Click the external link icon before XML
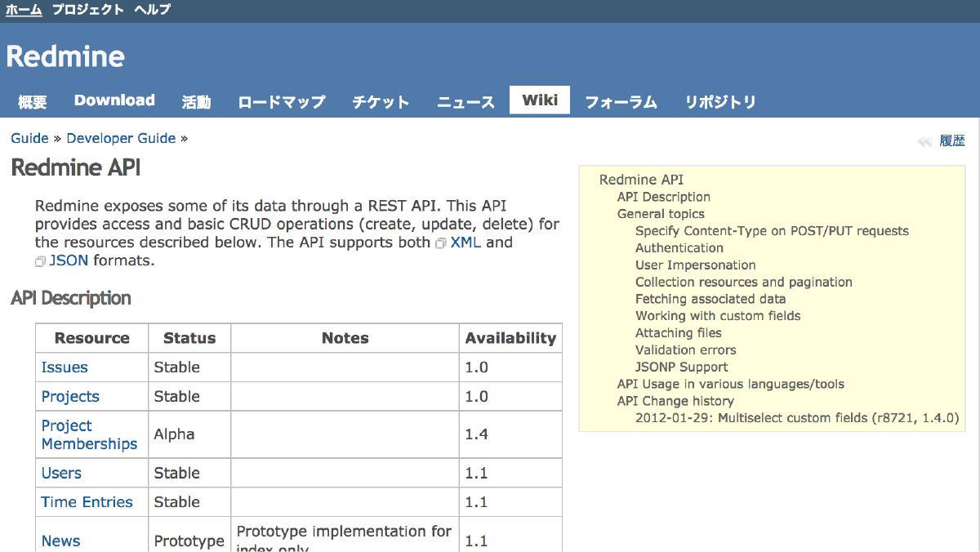Screen dimensions: 980x552 (x=441, y=243)
